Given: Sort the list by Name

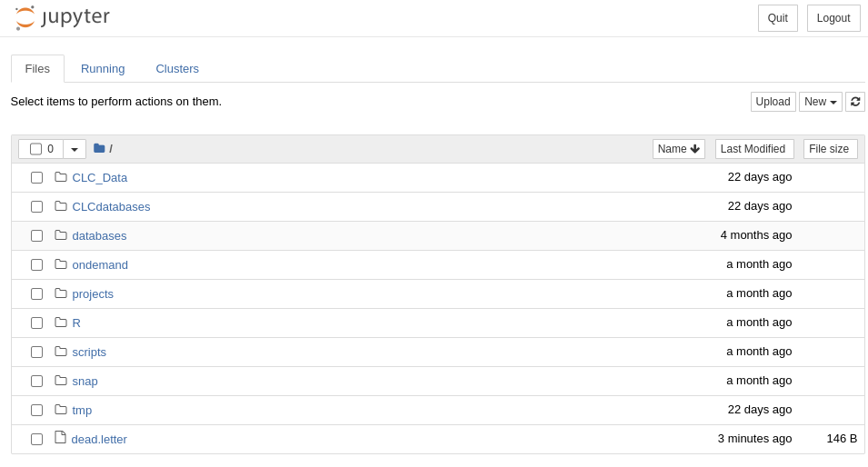Looking at the screenshot, I should (678, 149).
